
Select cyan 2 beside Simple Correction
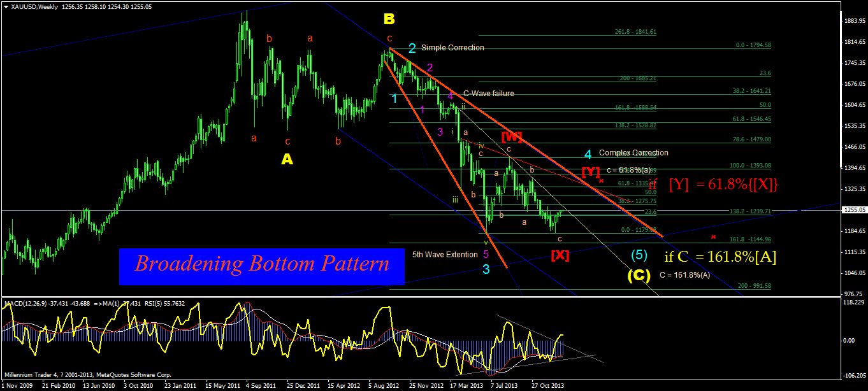[412, 48]
